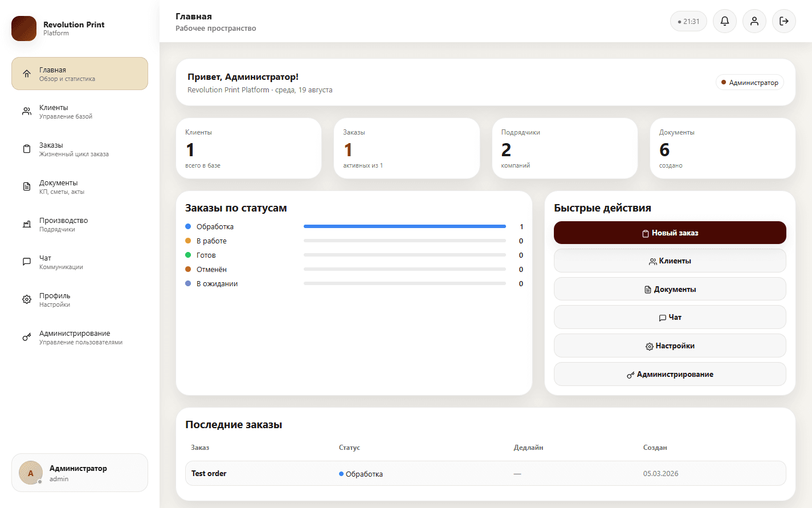Click the Быстрые действия heading
The width and height of the screenshot is (812, 508).
click(x=602, y=208)
